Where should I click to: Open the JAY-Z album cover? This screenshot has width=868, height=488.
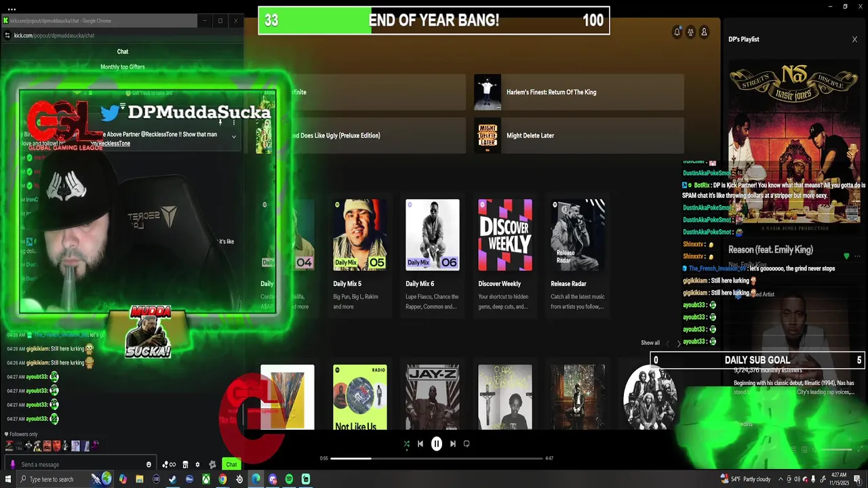pos(433,397)
